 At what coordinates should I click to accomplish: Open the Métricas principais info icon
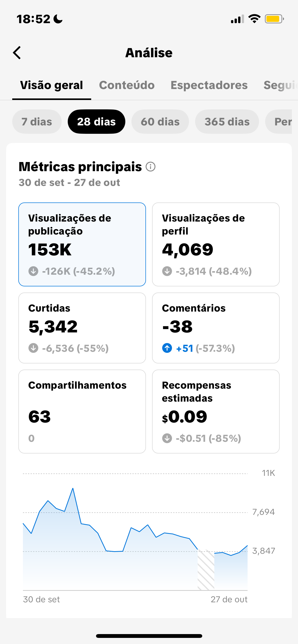click(x=151, y=167)
